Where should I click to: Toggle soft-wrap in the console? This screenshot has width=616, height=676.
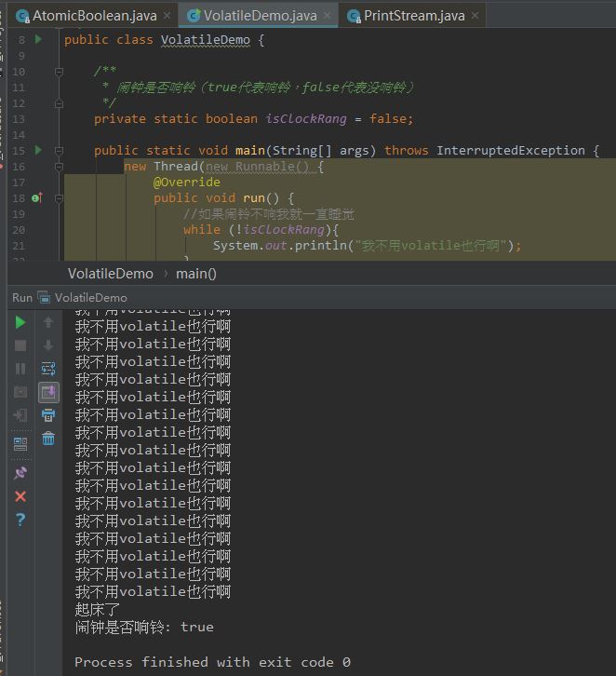pyautogui.click(x=48, y=369)
